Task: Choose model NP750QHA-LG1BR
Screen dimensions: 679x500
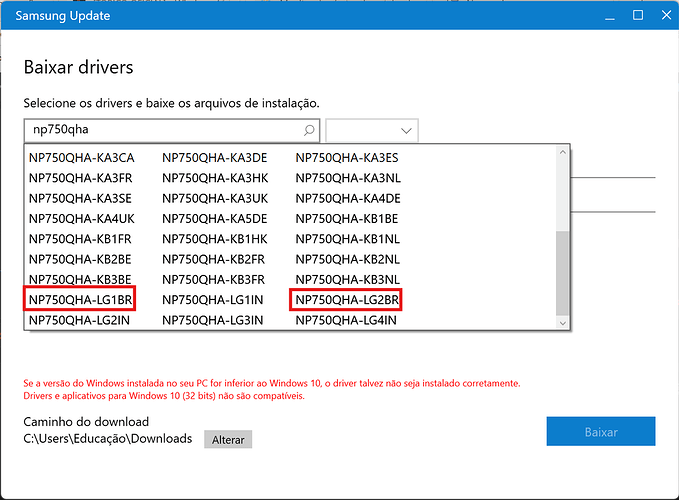Action: tap(81, 300)
